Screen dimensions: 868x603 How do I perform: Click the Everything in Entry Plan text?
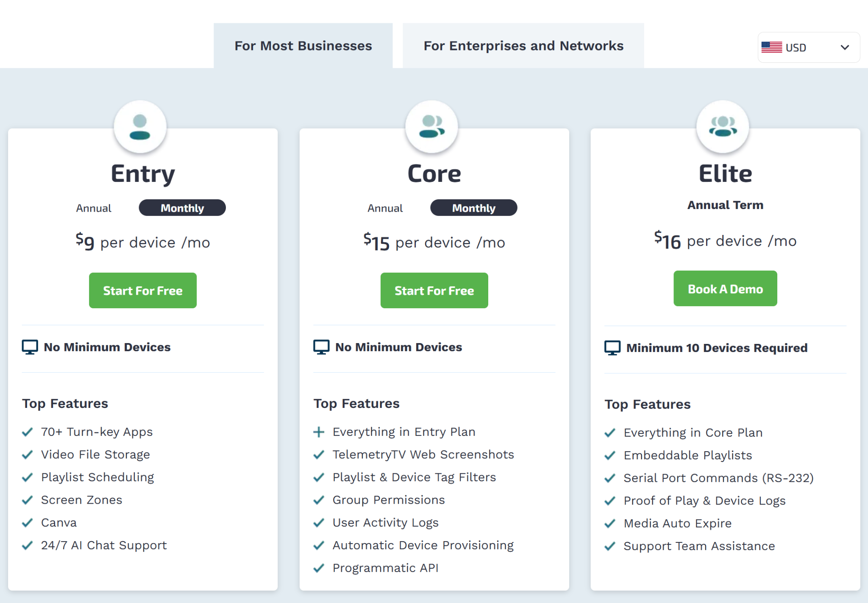[404, 432]
